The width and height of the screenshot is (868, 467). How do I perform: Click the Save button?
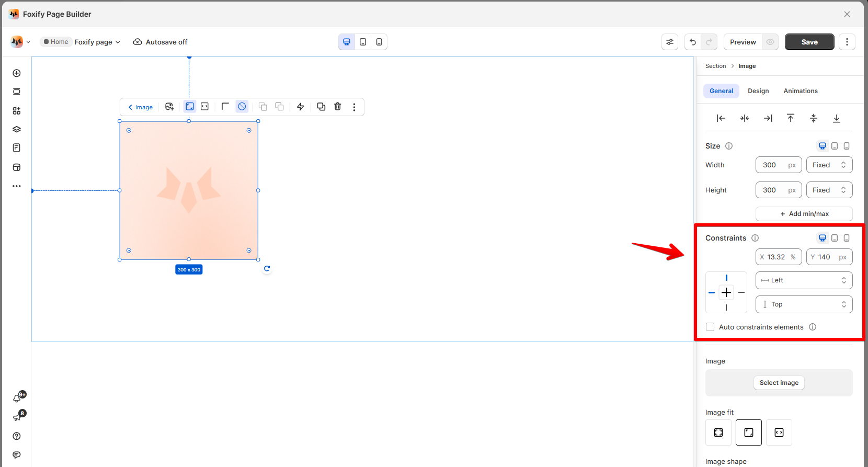809,42
